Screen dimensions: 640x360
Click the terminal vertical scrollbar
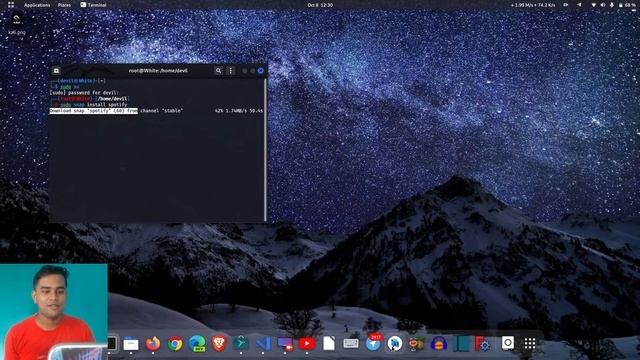265,149
